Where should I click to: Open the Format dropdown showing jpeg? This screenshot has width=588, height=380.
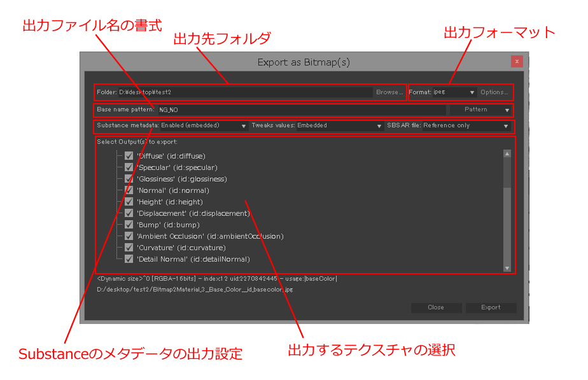click(454, 92)
